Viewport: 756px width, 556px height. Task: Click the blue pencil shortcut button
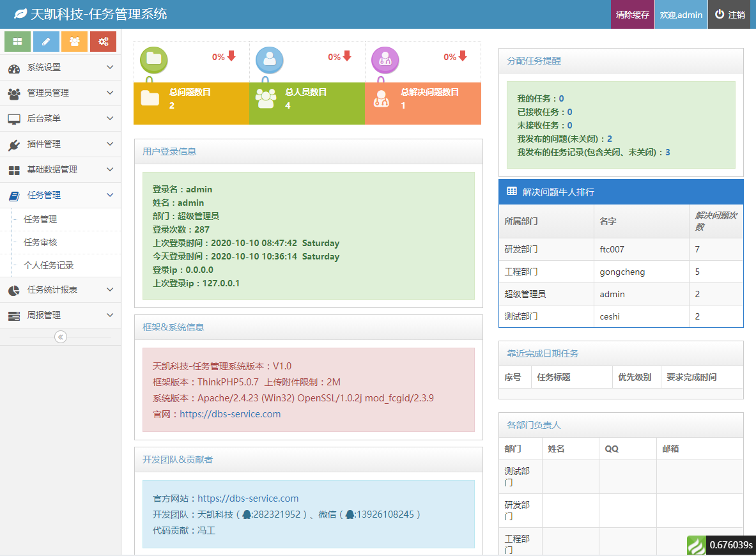46,42
